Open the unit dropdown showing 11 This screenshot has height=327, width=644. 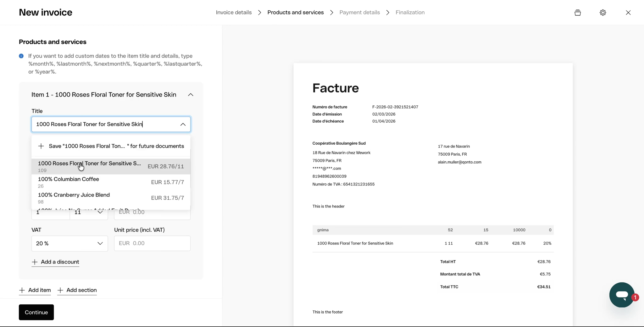tap(89, 213)
